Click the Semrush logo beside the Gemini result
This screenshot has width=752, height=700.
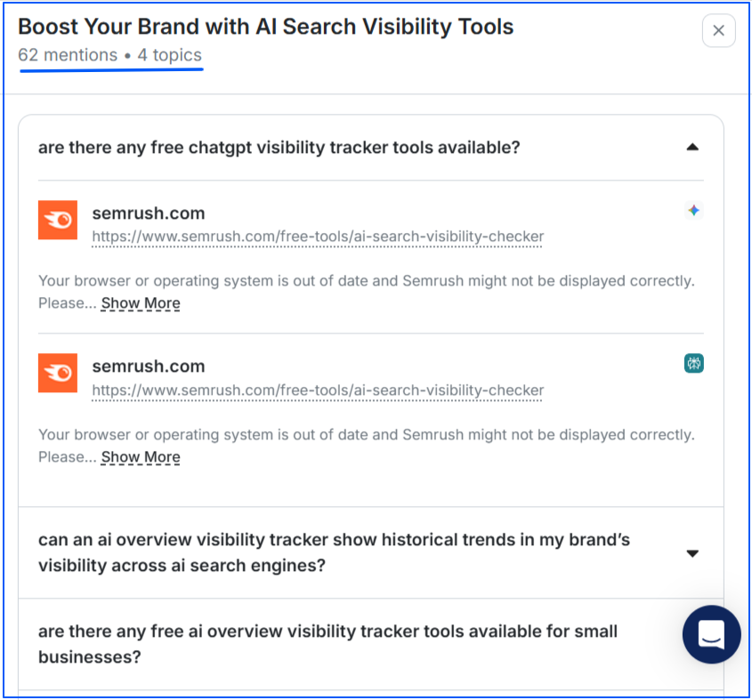click(x=58, y=220)
